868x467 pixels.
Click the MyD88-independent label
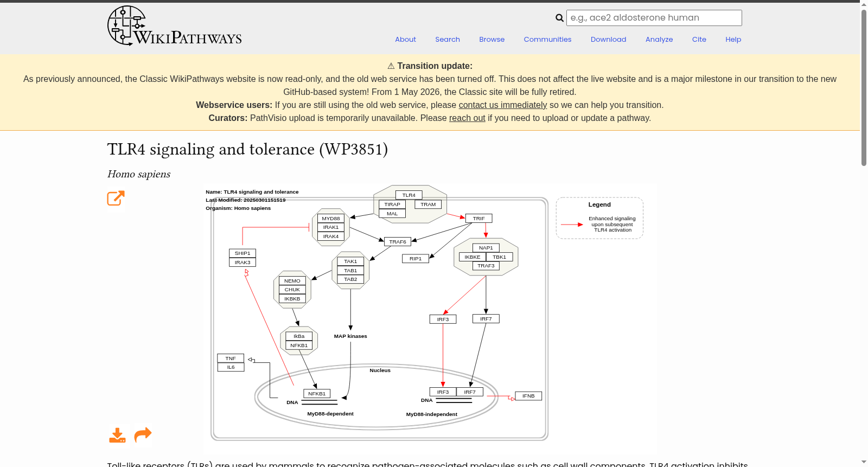coord(432,414)
